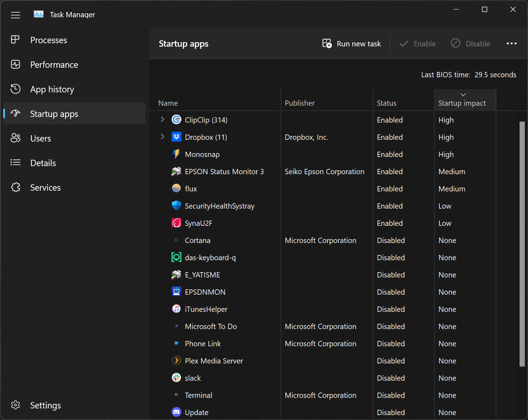This screenshot has width=528, height=420.
Task: Click the Last BIOS time value
Action: pos(495,74)
